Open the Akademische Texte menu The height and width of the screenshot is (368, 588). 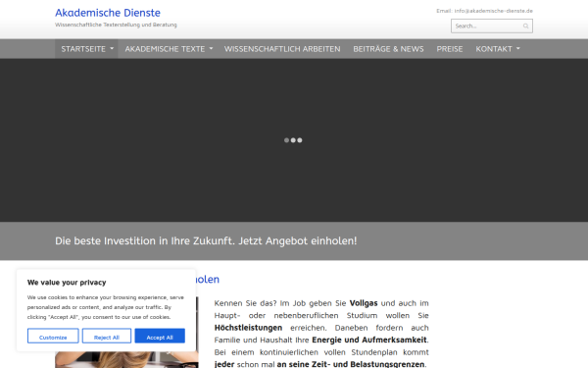[165, 49]
